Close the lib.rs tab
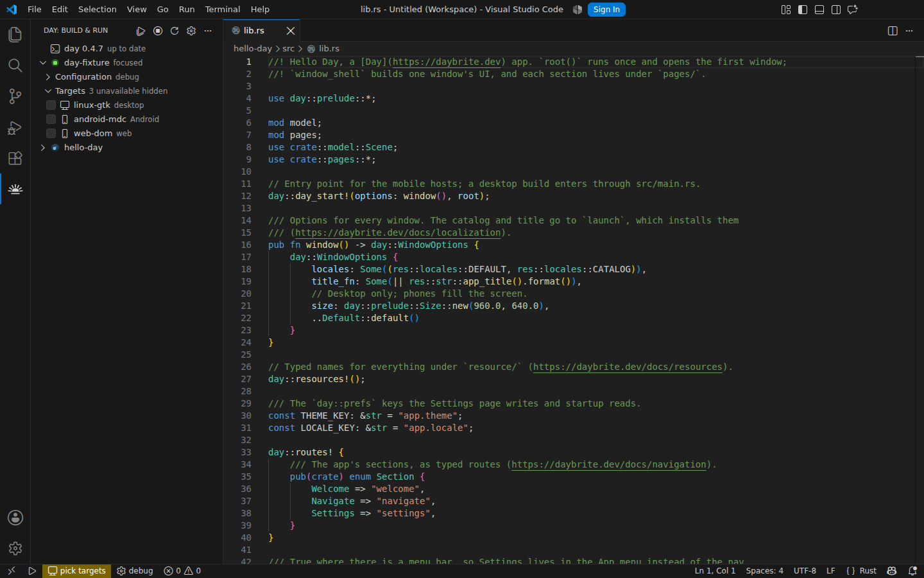Viewport: 924px width, 578px height. point(291,31)
